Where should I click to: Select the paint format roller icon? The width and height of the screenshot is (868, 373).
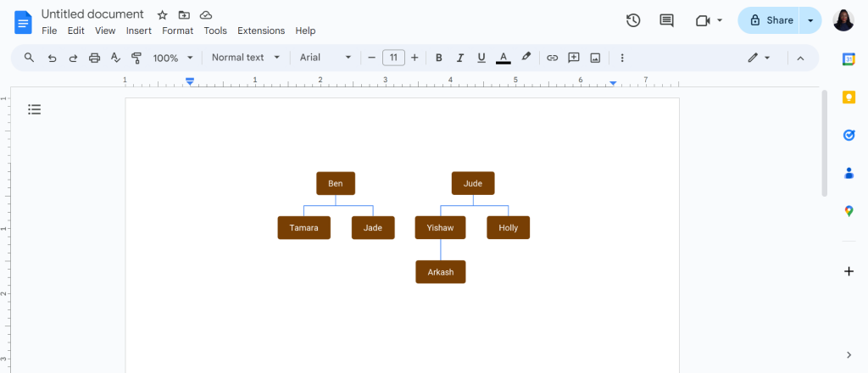(136, 58)
